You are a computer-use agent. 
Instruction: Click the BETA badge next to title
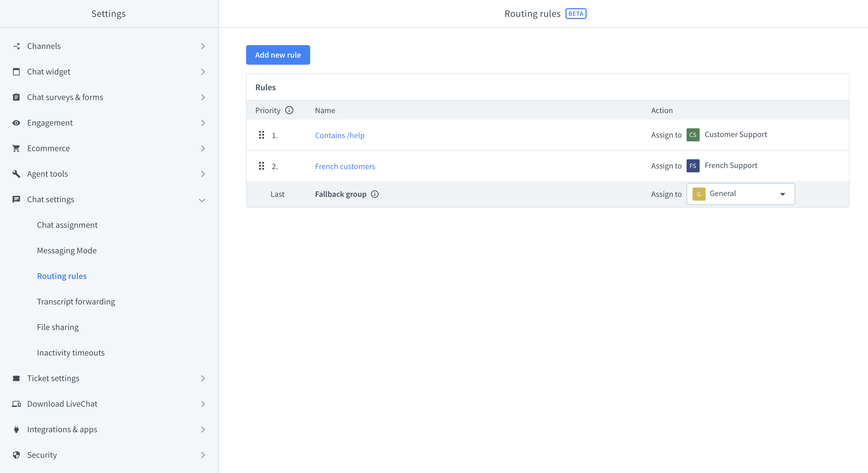[x=576, y=14]
